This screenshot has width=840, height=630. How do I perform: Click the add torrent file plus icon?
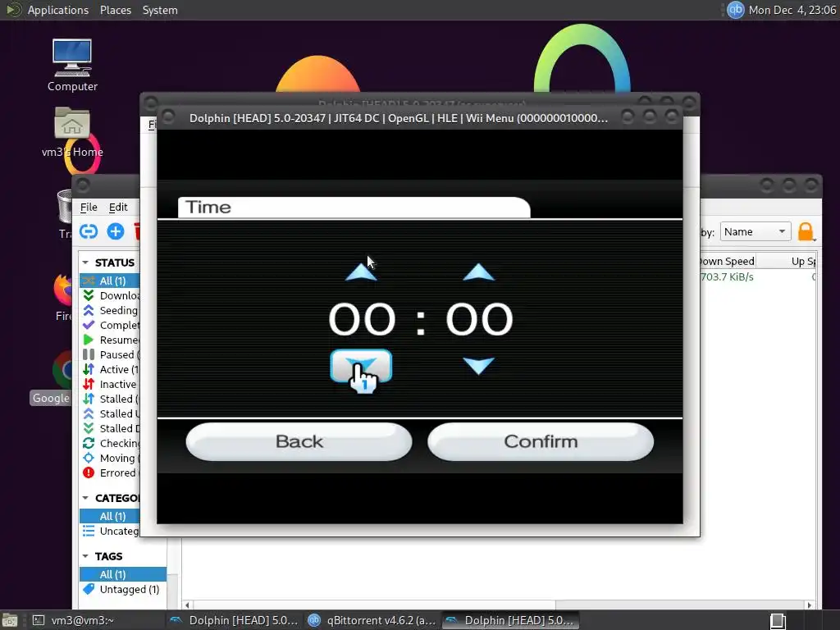tap(115, 231)
